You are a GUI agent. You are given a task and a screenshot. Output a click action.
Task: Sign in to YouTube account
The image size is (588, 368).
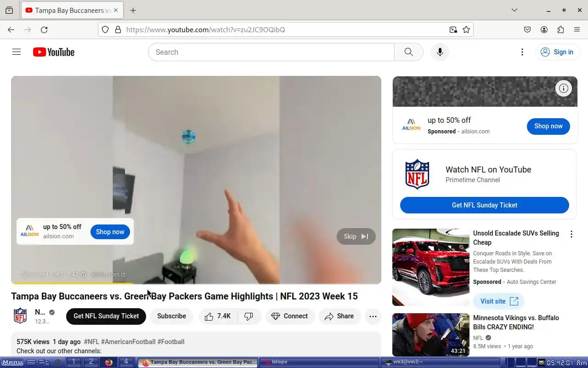click(x=557, y=52)
